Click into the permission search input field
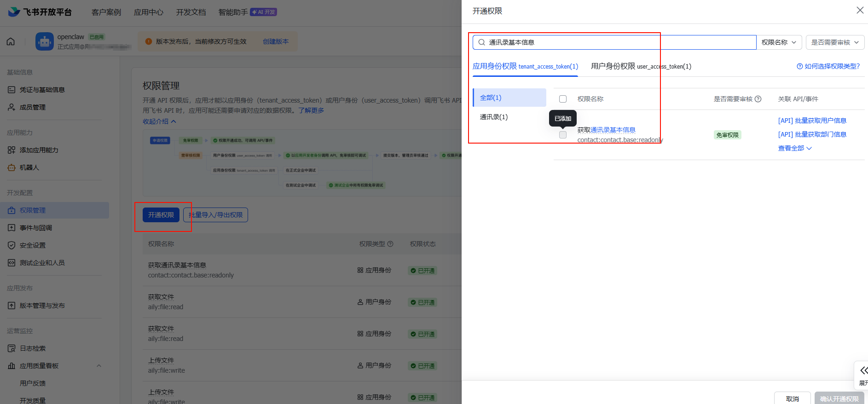868x404 pixels. (x=617, y=42)
